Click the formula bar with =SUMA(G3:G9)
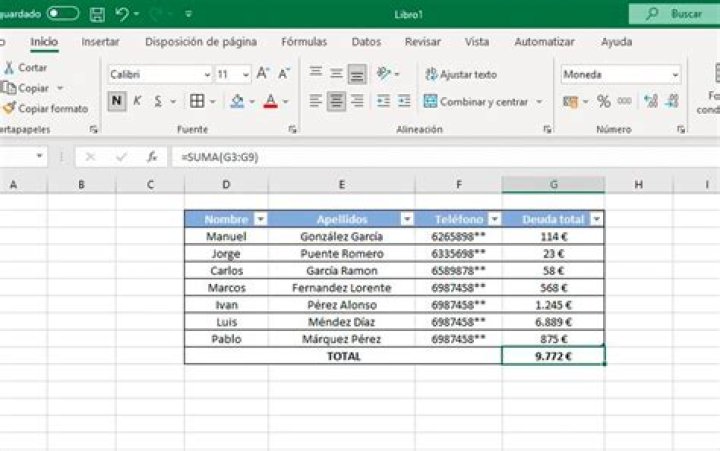Image resolution: width=720 pixels, height=451 pixels. pyautogui.click(x=445, y=157)
